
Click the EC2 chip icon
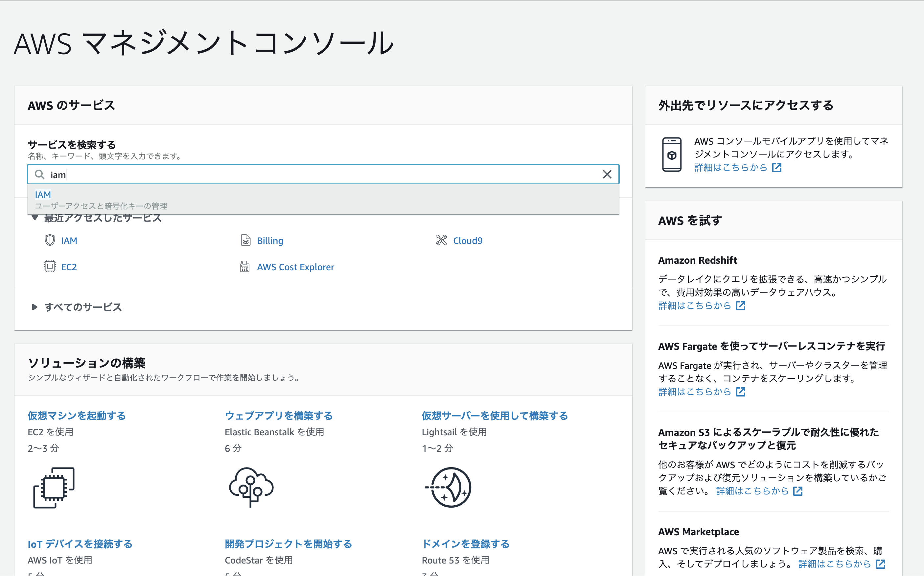click(x=50, y=267)
